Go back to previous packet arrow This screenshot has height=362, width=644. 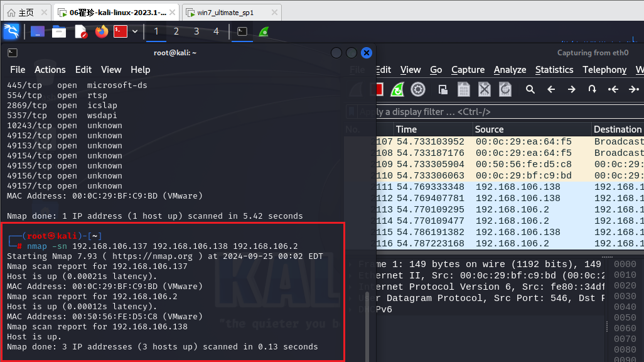551,89
